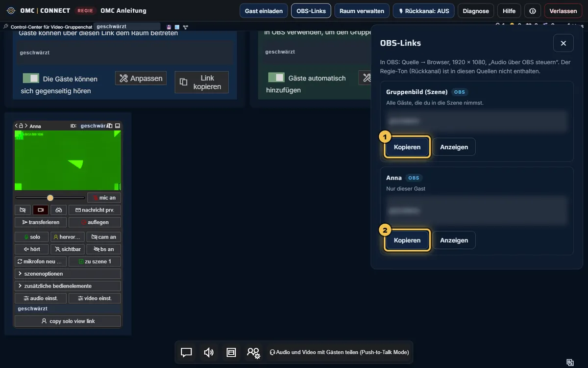Image resolution: width=588 pixels, height=368 pixels.
Task: Toggle the 'Gäste automatisch hinzufügen' switch
Action: tap(276, 78)
